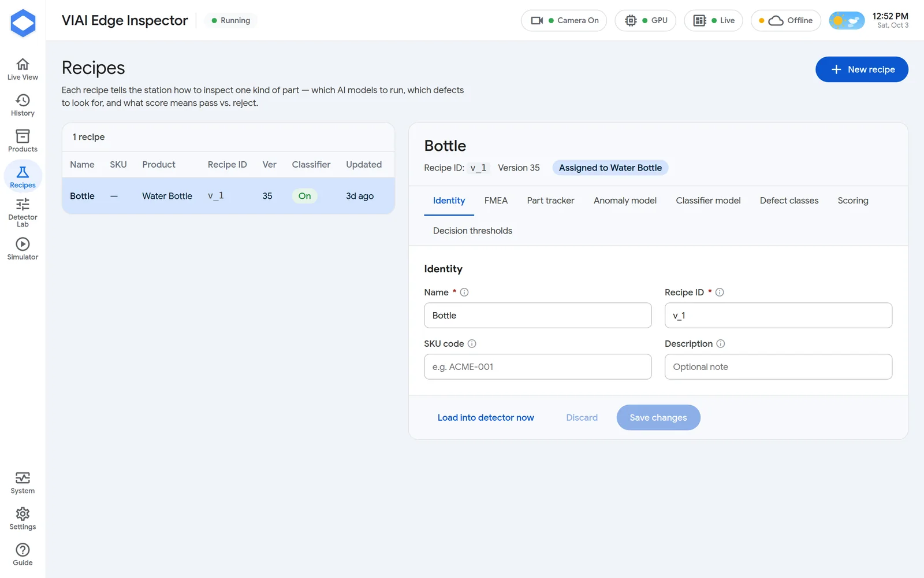Toggle the Live mode status pill
Screen dimensions: 924x578
coord(713,20)
